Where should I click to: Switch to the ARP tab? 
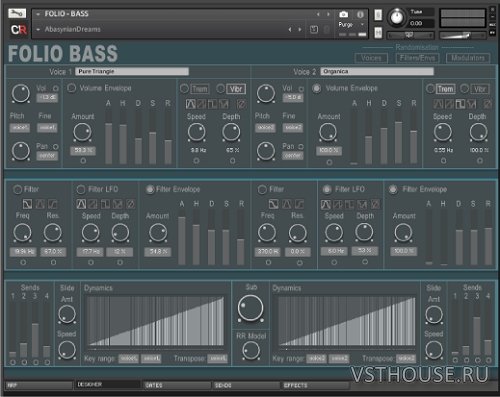(x=38, y=385)
